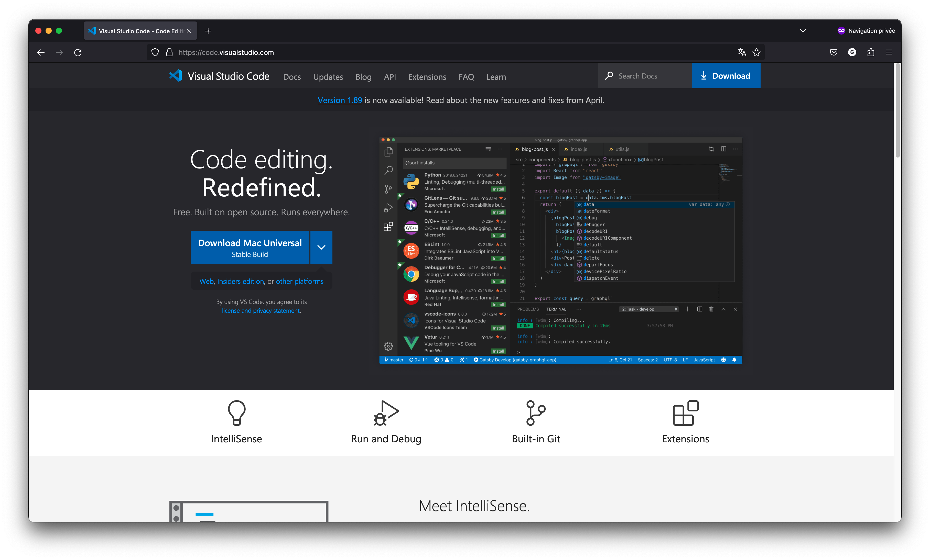
Task: Open tracking protection shield icon
Action: pyautogui.click(x=155, y=52)
